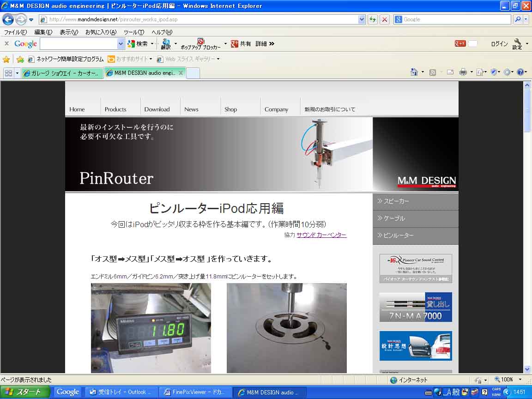The width and height of the screenshot is (532, 399).
Task: Go to the Download navigation link
Action: click(157, 109)
